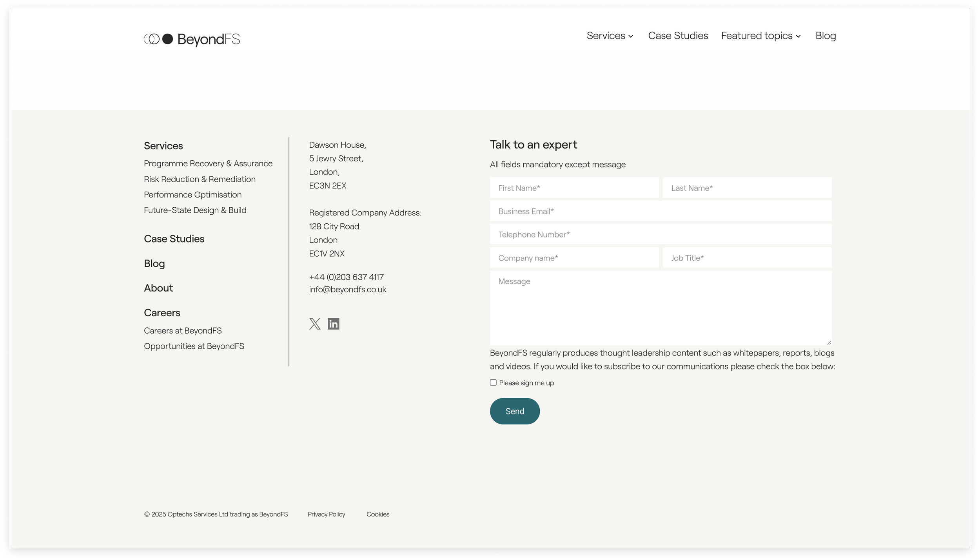The width and height of the screenshot is (980, 560).
Task: Click the Message text area
Action: (x=660, y=308)
